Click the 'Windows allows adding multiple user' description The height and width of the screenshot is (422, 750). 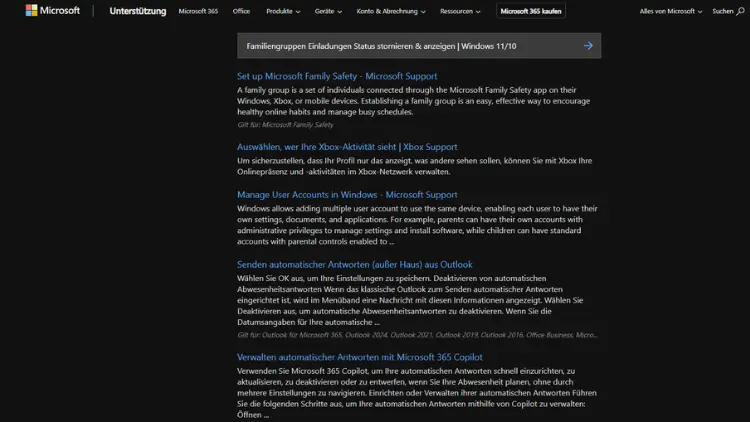point(417,225)
